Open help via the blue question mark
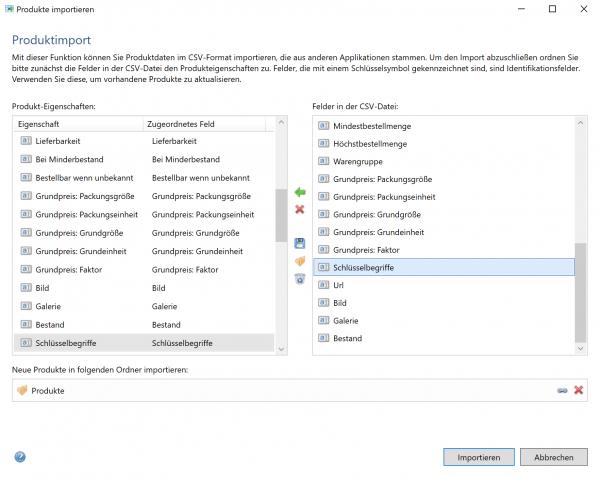Screen dimensions: 600x478 click(20, 457)
